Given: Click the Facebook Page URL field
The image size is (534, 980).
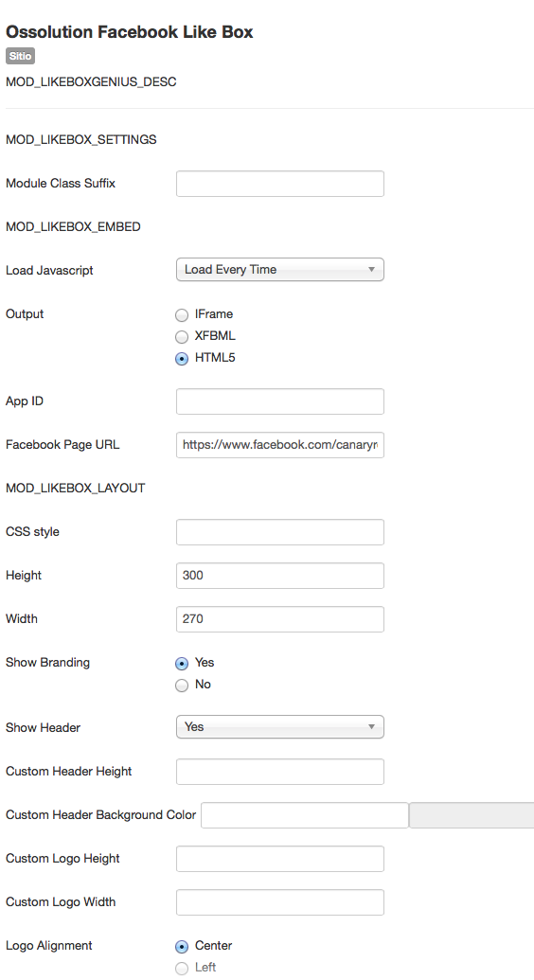Looking at the screenshot, I should (280, 445).
